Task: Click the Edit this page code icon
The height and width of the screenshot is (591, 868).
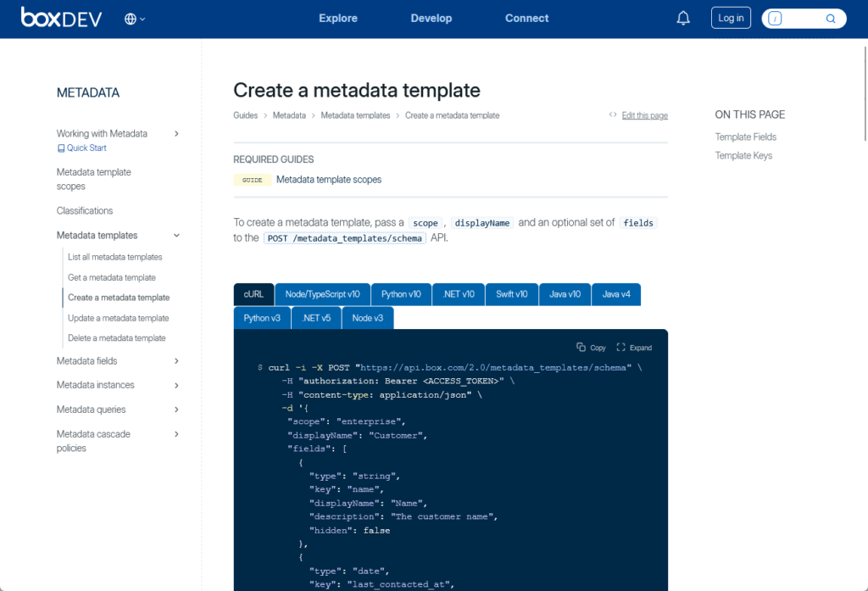Action: click(x=613, y=114)
